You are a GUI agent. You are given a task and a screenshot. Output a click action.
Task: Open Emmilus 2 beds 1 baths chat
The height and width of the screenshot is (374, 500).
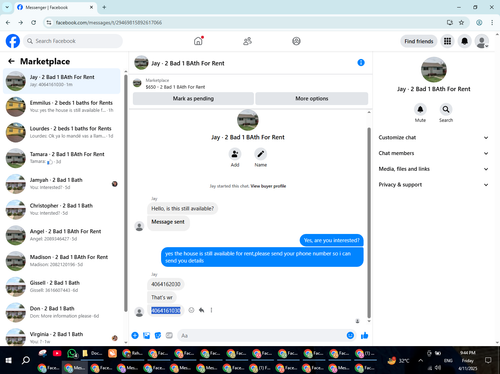coord(62,107)
